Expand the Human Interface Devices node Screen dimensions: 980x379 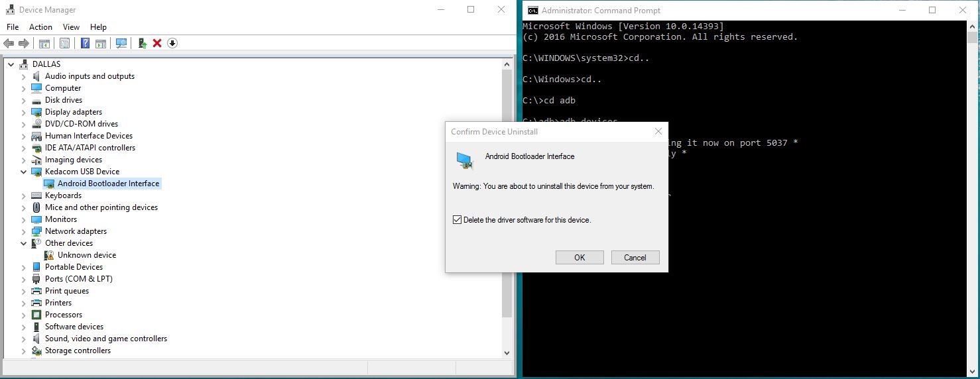coord(24,136)
